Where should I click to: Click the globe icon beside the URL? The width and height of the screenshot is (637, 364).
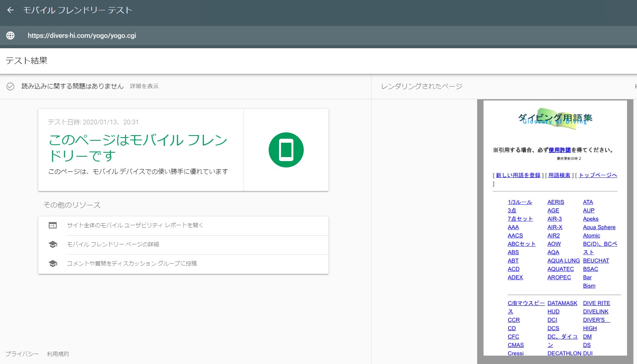(10, 35)
